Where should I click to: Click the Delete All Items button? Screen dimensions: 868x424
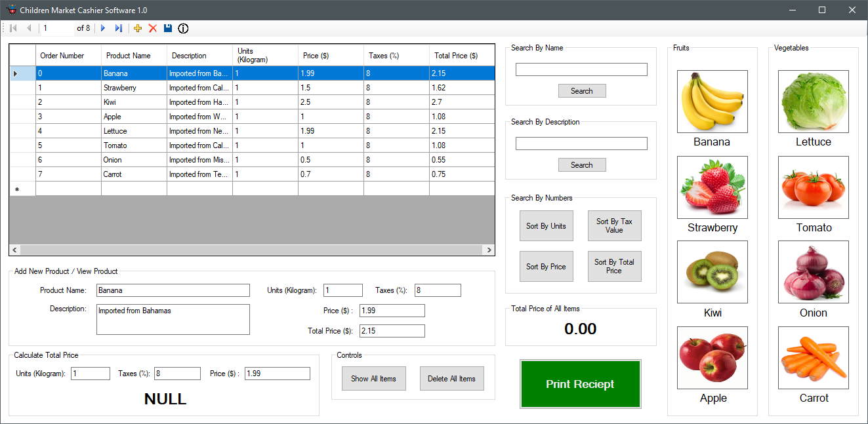[x=451, y=379]
